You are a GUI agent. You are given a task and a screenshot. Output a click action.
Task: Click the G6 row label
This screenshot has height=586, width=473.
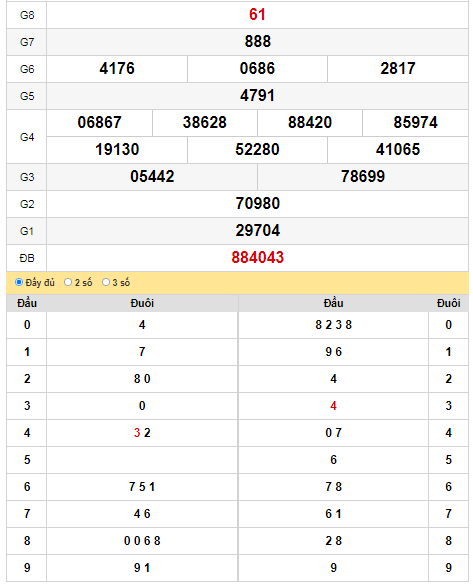[x=27, y=69]
